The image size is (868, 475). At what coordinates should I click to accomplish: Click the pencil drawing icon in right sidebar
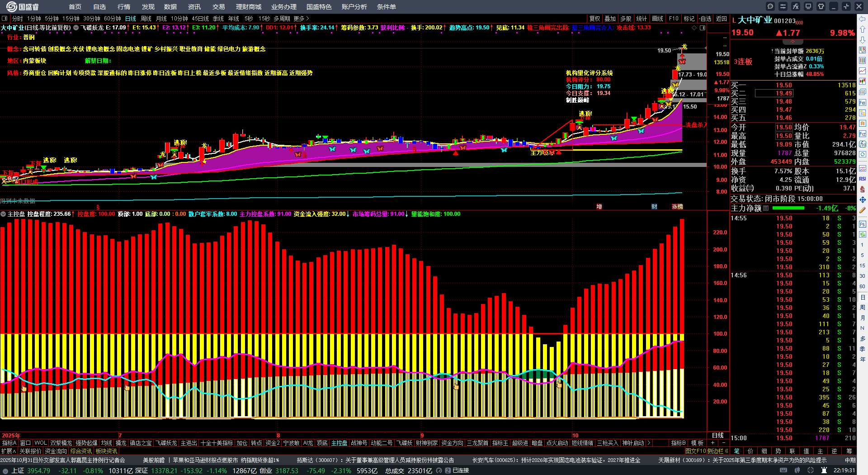pos(863,210)
